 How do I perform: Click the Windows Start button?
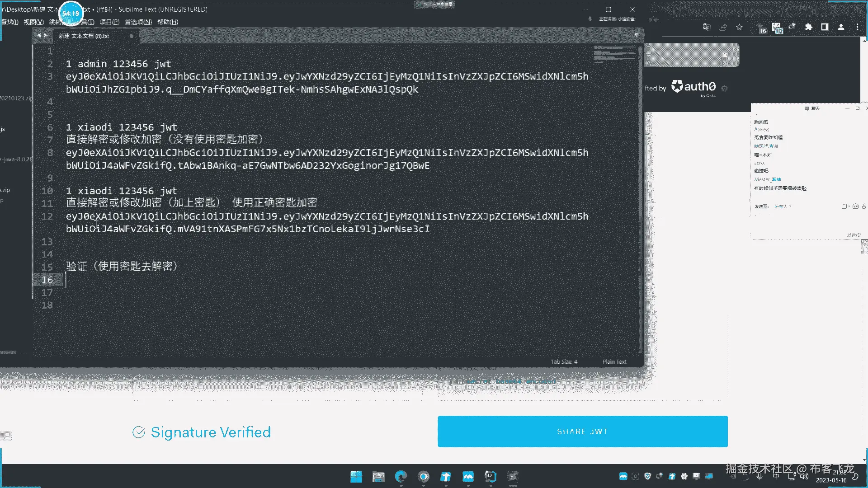tap(356, 476)
